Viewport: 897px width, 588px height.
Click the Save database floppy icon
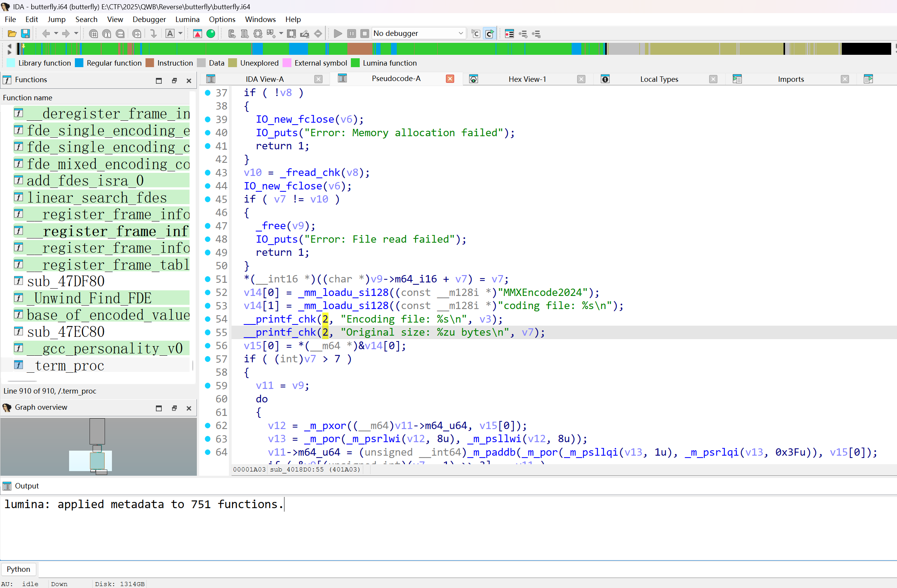tap(25, 34)
